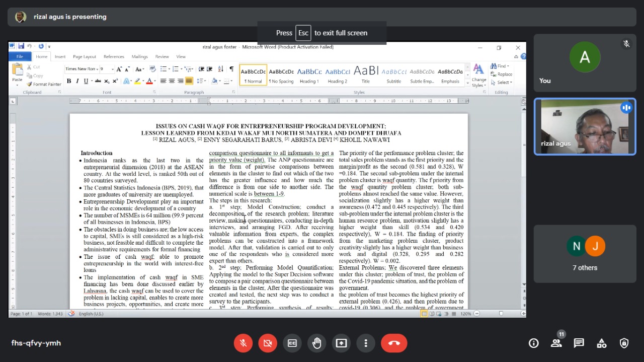Switch to the View tab
644x362 pixels.
click(x=181, y=57)
